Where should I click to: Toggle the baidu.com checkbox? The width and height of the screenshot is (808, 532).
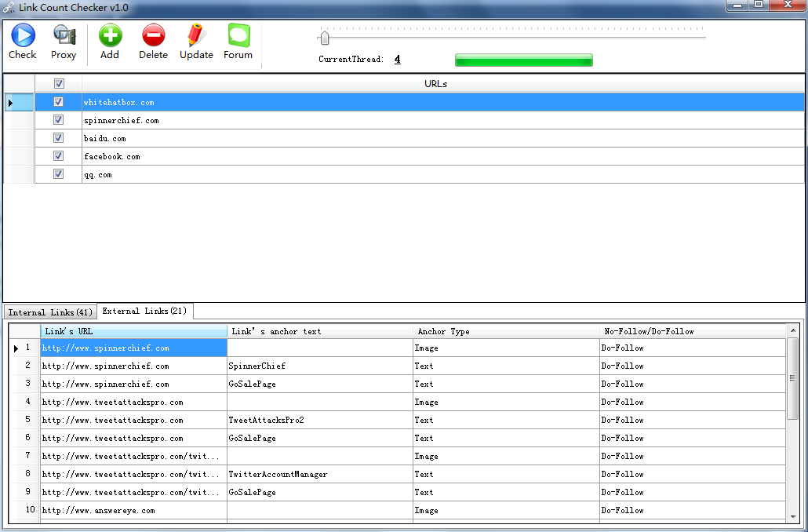(58, 138)
